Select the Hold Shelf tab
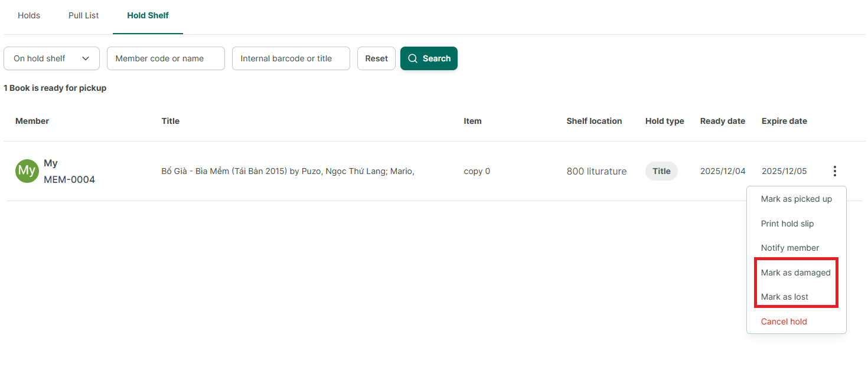Viewport: 868px width, 374px height. coord(148,15)
